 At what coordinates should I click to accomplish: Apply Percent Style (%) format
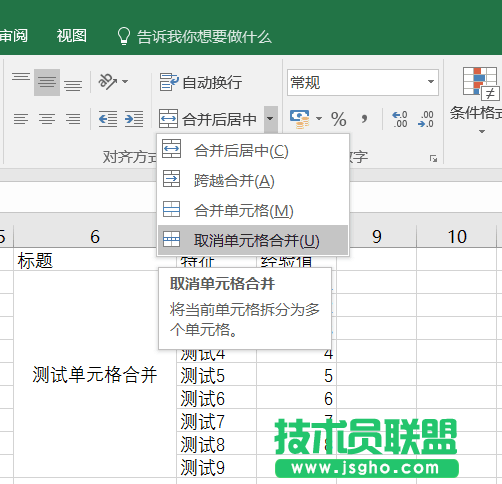point(339,119)
